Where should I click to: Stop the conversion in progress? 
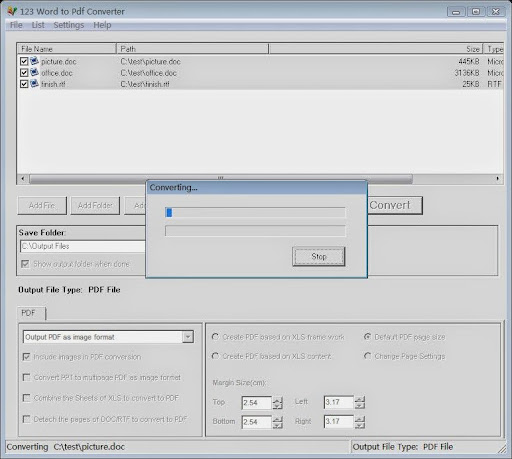(319, 256)
